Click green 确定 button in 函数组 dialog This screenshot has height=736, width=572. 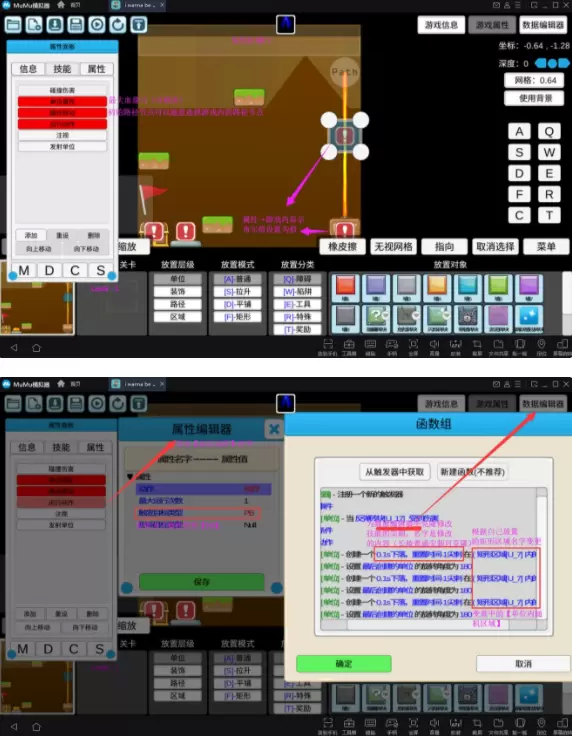[343, 664]
